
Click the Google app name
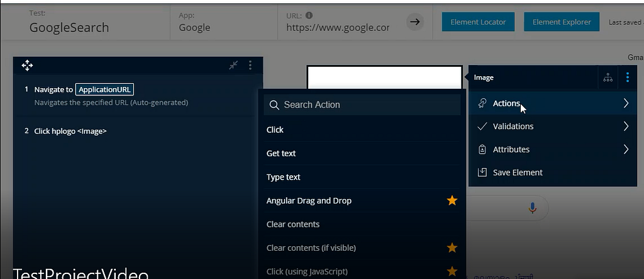point(194,28)
